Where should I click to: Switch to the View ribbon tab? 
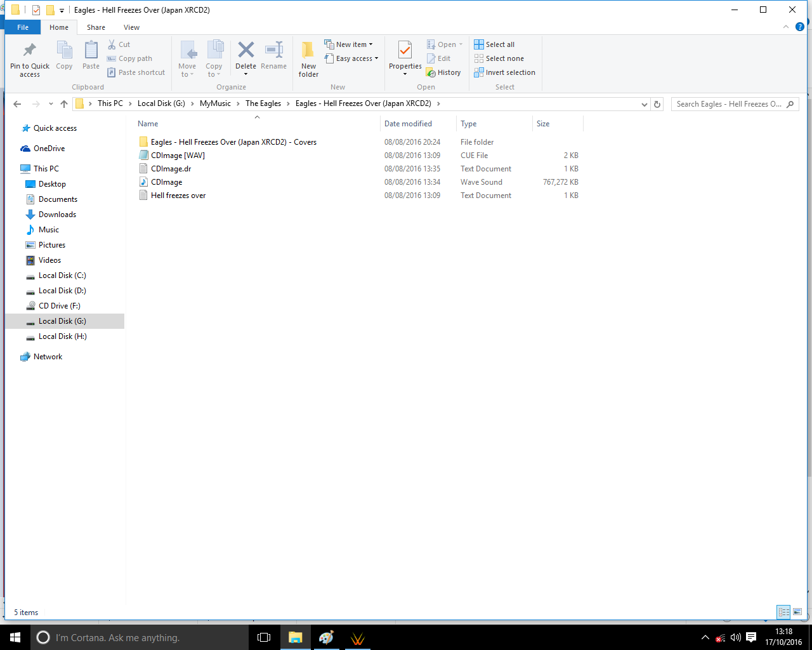point(131,27)
